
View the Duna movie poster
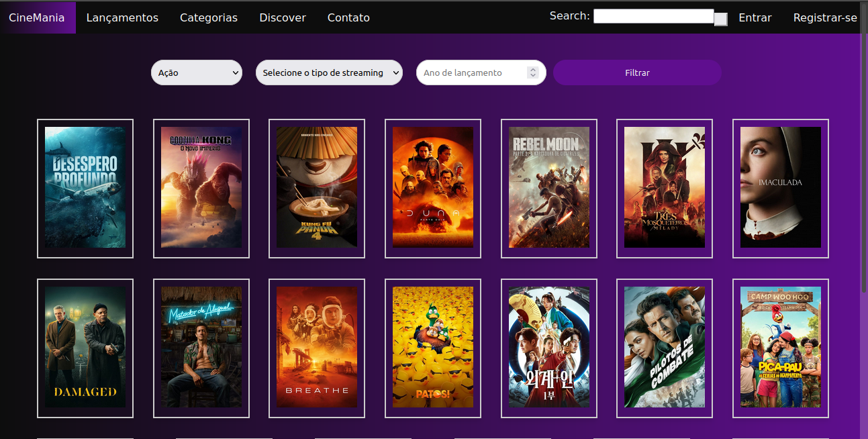(433, 187)
